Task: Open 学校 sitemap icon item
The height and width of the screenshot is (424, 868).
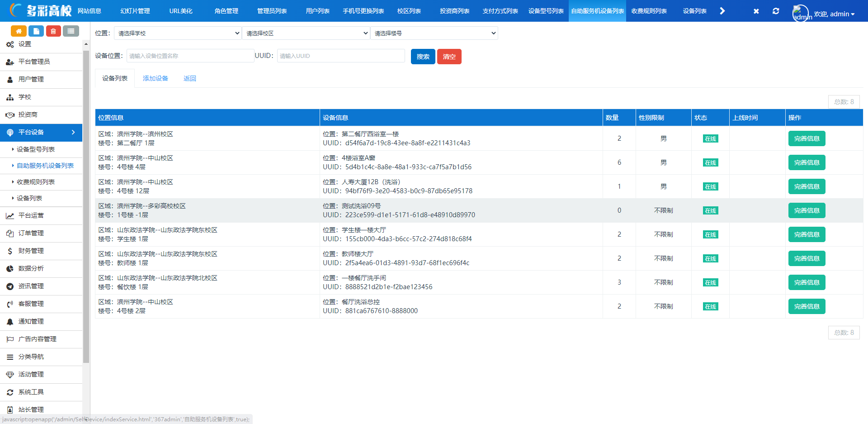Action: pyautogui.click(x=10, y=97)
